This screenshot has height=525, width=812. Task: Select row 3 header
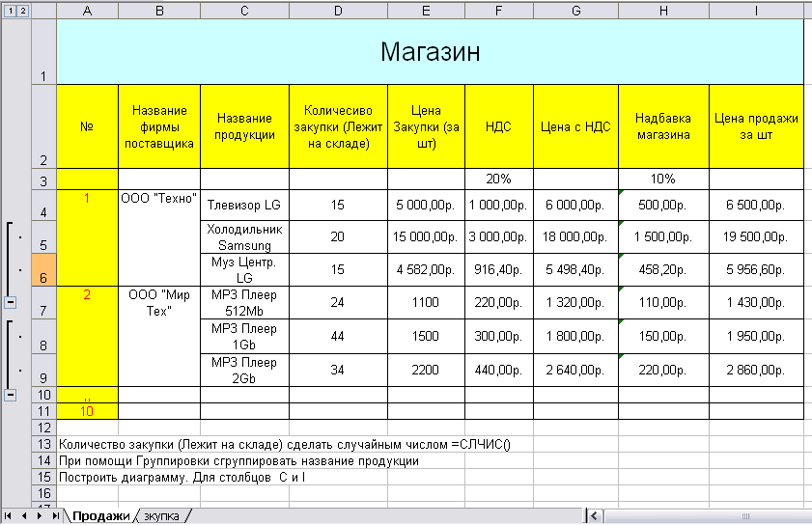[44, 180]
